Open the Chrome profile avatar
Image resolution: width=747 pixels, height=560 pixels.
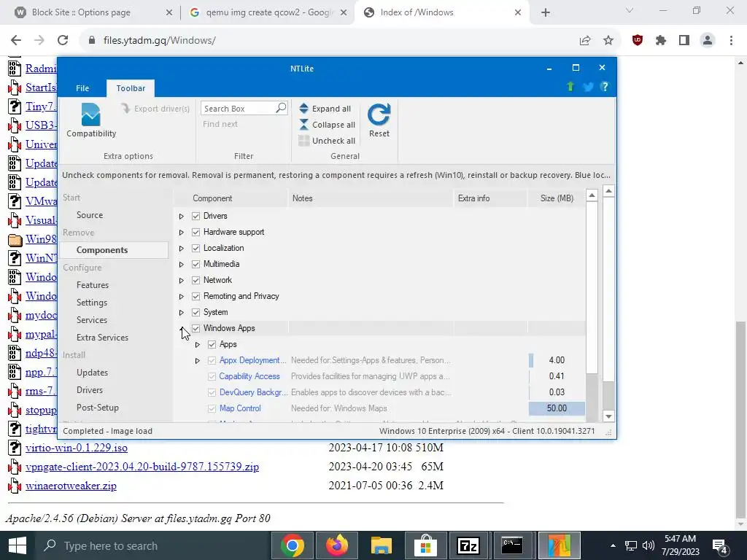[x=708, y=41]
